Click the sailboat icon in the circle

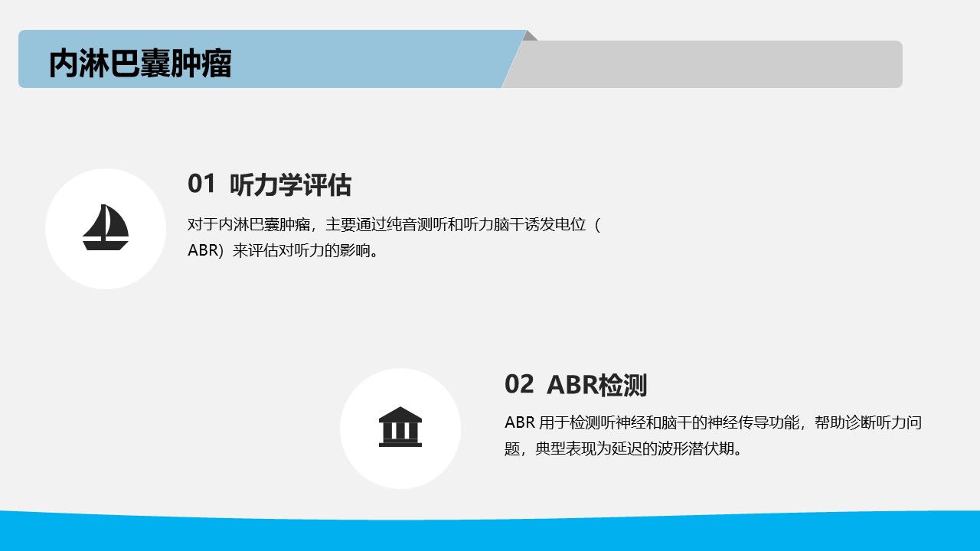click(106, 227)
